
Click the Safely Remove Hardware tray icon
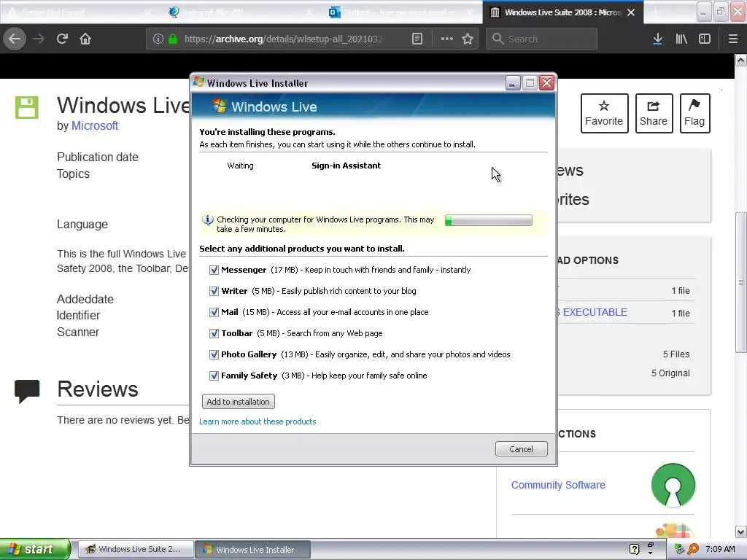click(680, 549)
